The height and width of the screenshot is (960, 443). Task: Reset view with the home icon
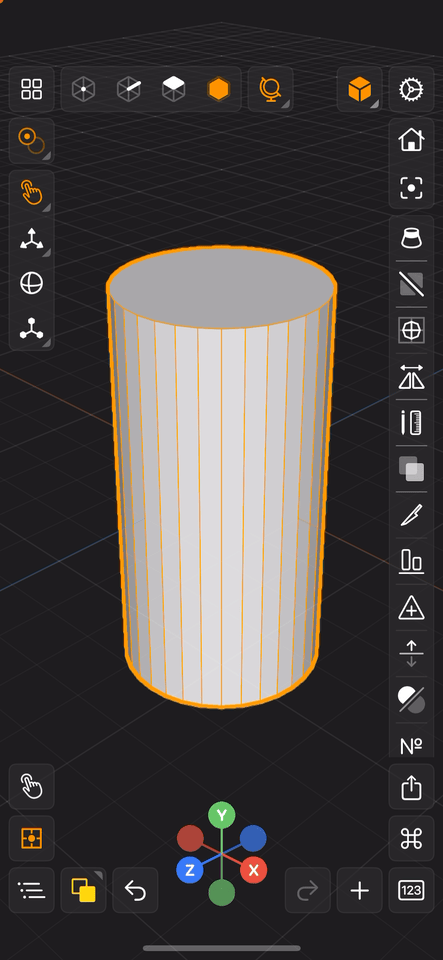411,140
